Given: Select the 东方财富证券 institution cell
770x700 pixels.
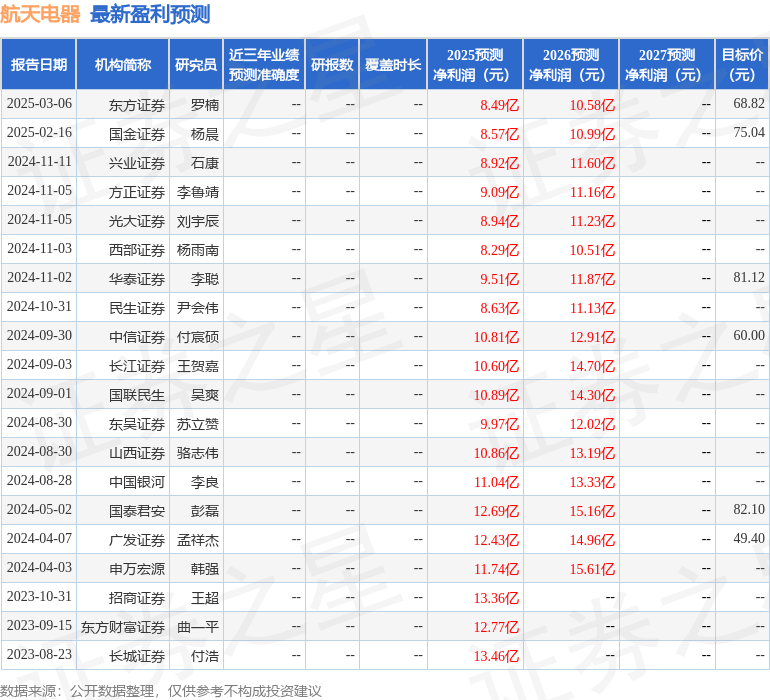Looking at the screenshot, I should [x=123, y=627].
